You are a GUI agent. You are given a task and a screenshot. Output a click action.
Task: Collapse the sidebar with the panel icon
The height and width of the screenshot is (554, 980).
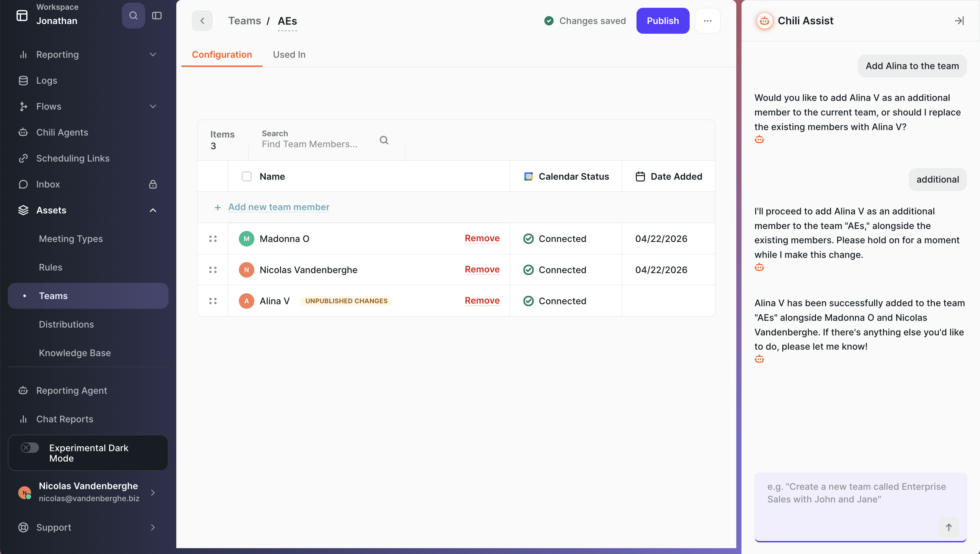(x=156, y=16)
